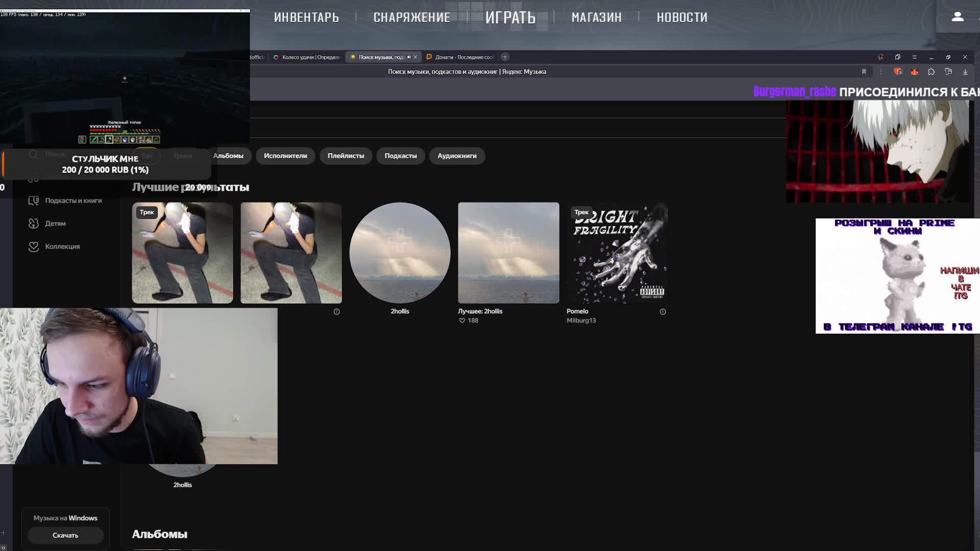
Task: Filter results by Исполнители
Action: [x=285, y=156]
